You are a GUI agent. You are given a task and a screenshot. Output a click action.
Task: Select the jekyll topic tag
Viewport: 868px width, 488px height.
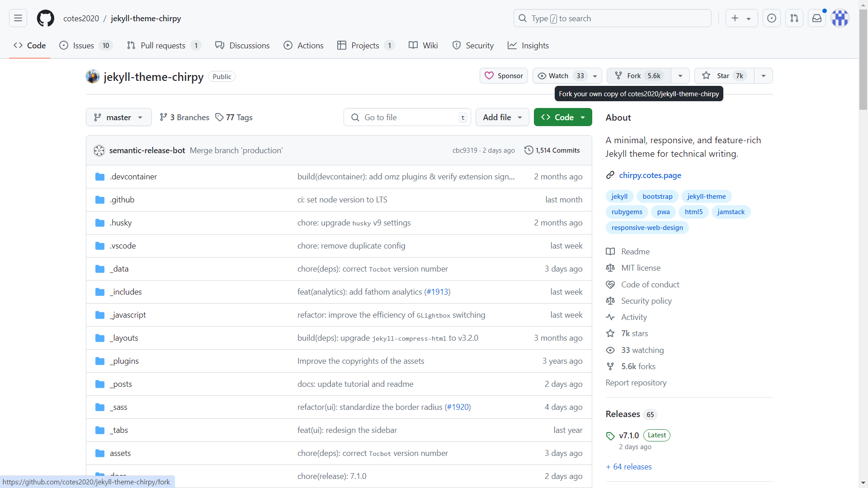pyautogui.click(x=619, y=197)
